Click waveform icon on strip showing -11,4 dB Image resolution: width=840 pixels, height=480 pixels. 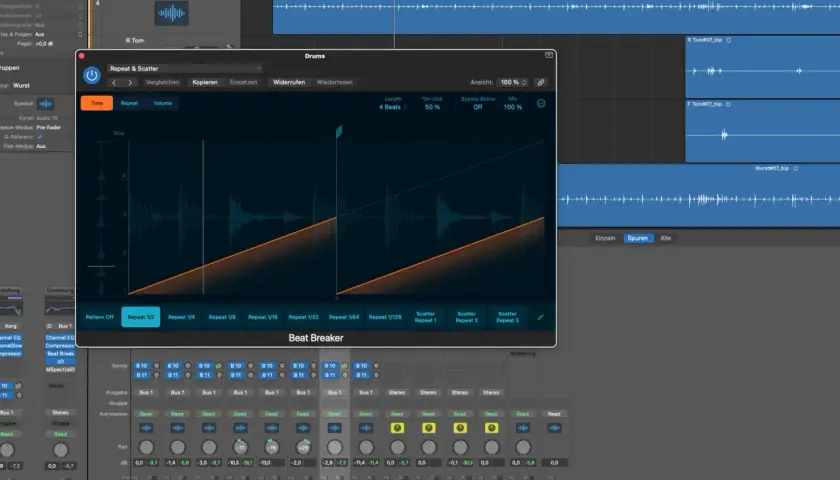click(x=366, y=428)
